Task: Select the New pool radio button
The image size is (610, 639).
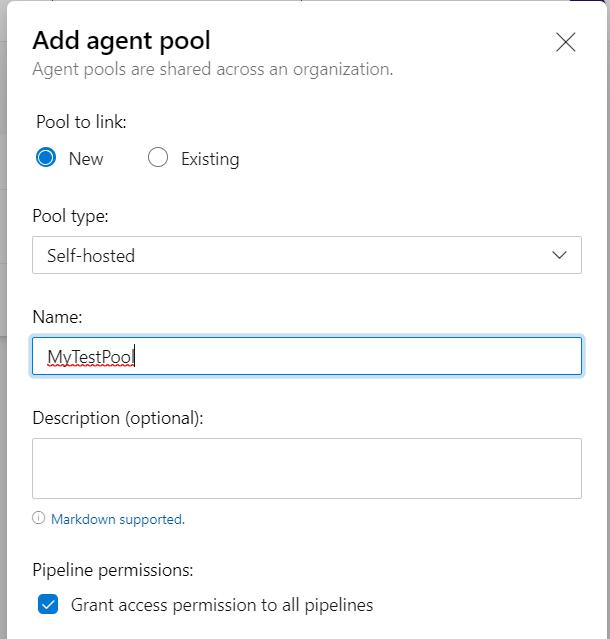Action: tap(46, 157)
